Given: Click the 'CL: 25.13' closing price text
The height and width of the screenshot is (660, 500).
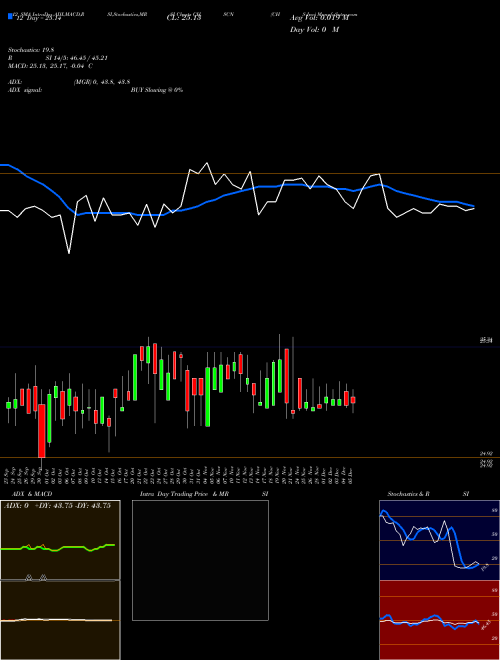Looking at the screenshot, I should click(x=184, y=18).
